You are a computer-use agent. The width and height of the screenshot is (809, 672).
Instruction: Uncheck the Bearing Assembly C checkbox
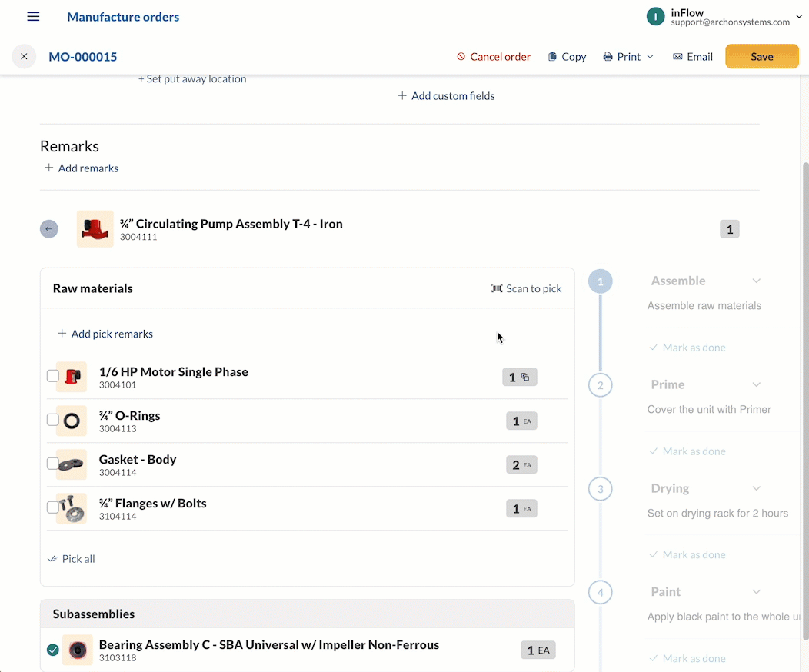coord(52,650)
